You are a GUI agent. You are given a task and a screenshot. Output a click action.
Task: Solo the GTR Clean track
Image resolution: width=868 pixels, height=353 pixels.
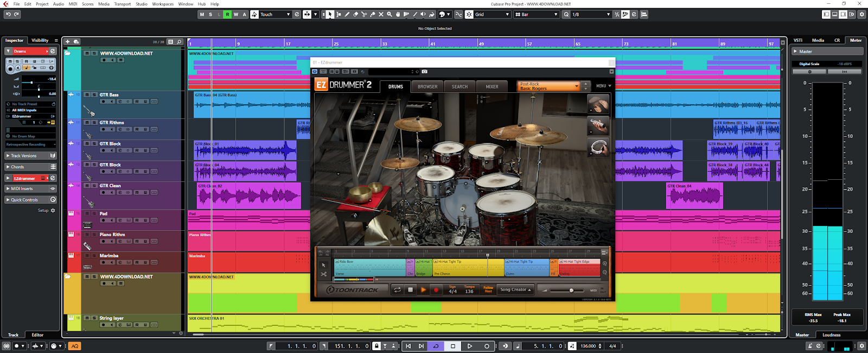coord(94,186)
